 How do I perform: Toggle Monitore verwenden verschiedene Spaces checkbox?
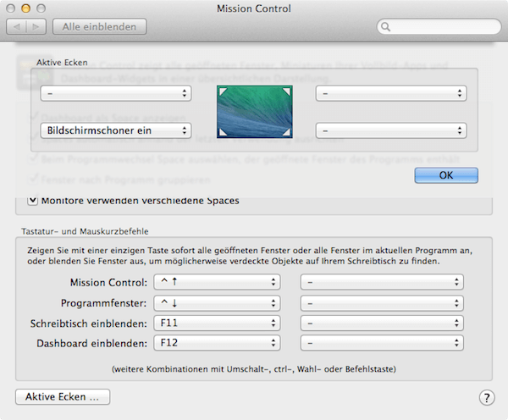pos(33,201)
